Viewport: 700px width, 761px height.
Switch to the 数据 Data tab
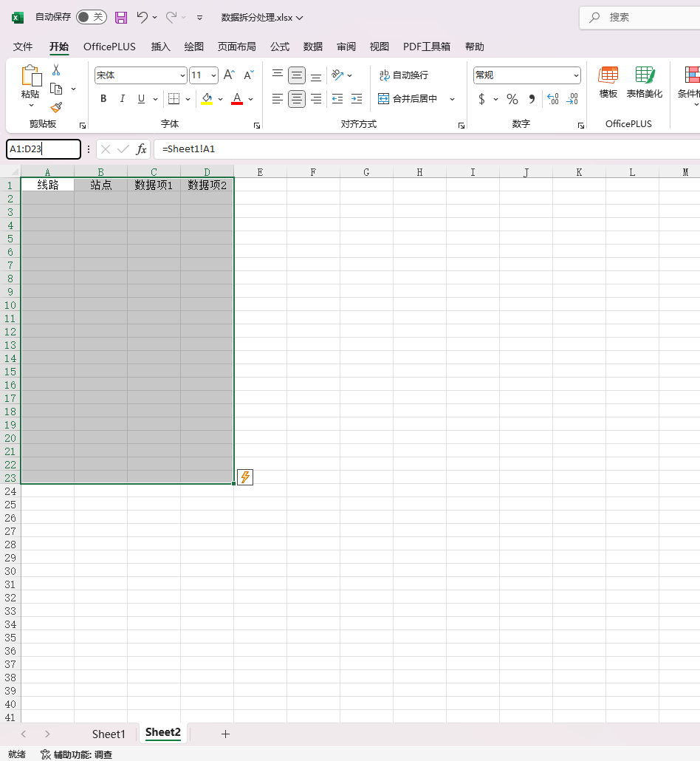click(313, 47)
